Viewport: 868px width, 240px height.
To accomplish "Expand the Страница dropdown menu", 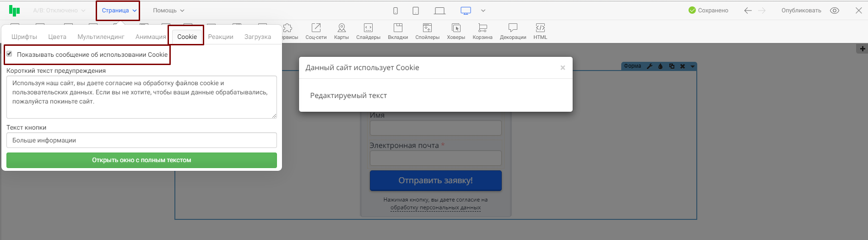I will tap(119, 11).
